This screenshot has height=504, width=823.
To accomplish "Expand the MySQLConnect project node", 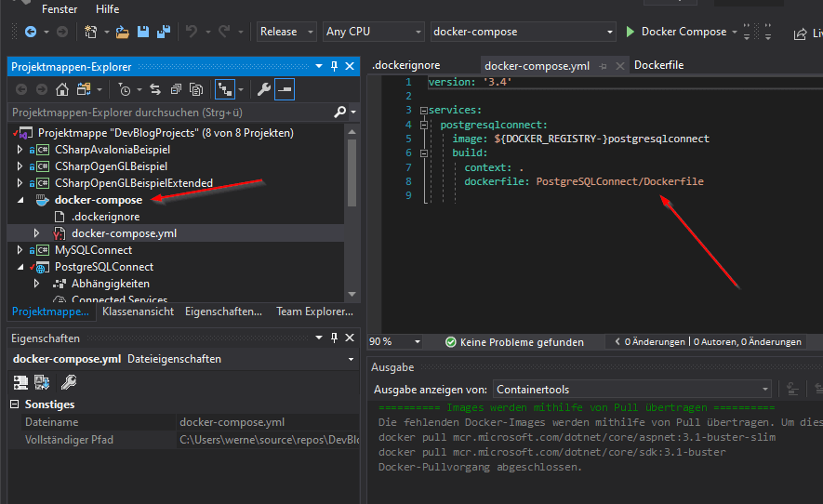I will click(20, 250).
